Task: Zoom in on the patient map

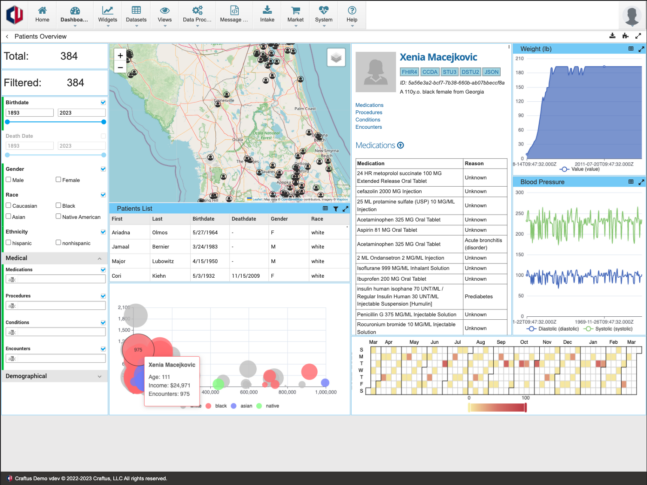Action: pyautogui.click(x=120, y=56)
